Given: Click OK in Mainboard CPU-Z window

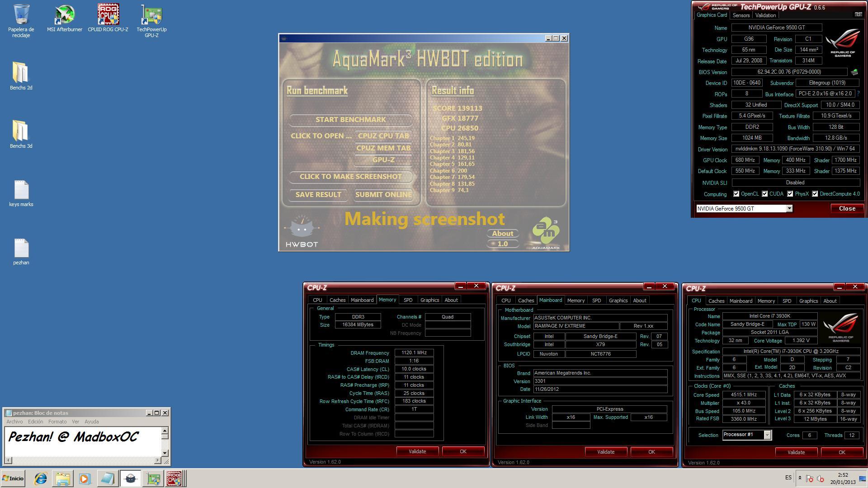Looking at the screenshot, I should 651,452.
